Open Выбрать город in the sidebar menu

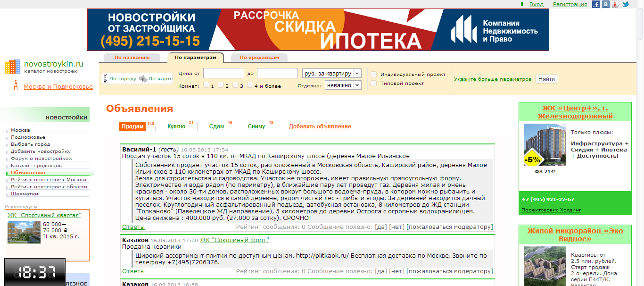[30, 144]
